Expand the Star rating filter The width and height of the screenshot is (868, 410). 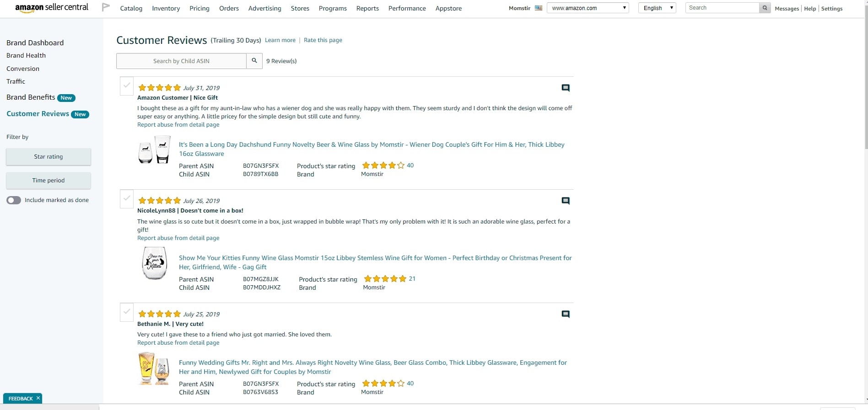(49, 157)
